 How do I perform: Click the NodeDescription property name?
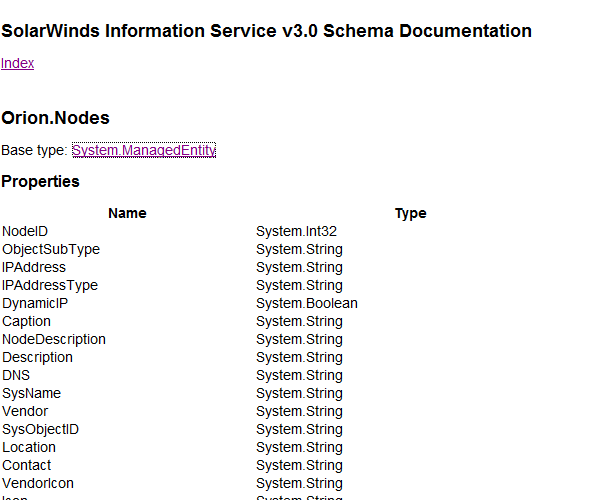point(54,340)
